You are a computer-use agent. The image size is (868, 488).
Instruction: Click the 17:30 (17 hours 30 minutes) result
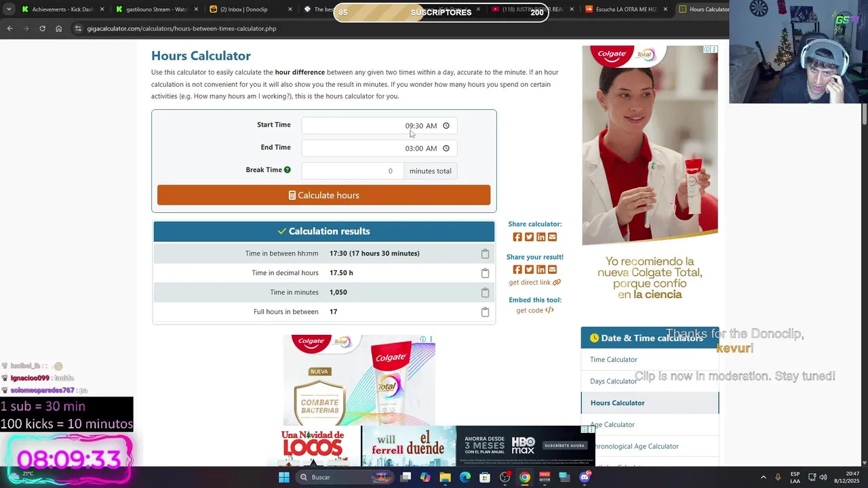pos(374,253)
